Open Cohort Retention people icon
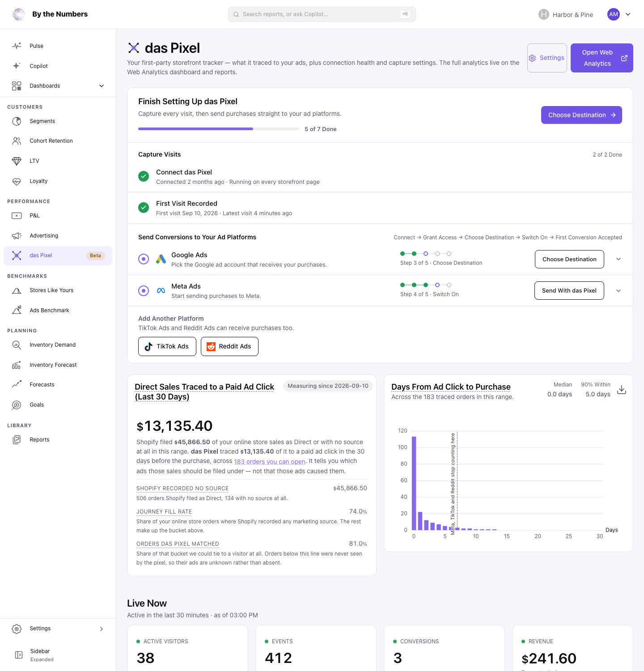 [17, 141]
